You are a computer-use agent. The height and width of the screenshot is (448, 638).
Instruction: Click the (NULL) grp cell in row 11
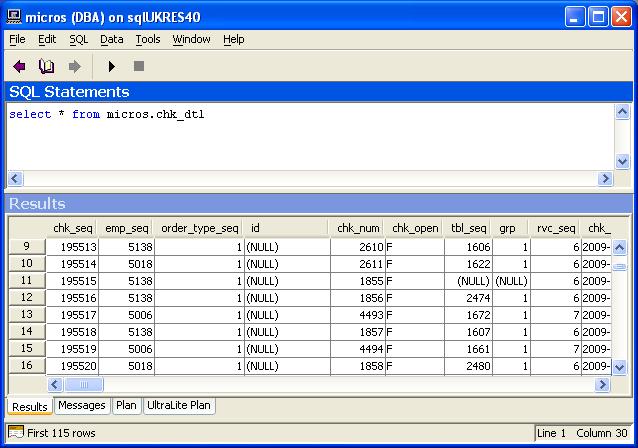(x=511, y=281)
